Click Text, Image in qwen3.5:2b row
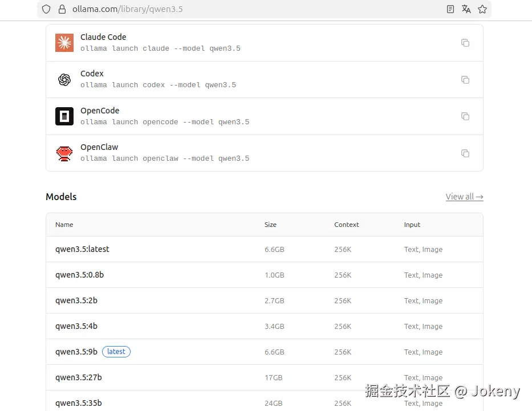Image resolution: width=532 pixels, height=411 pixels. coord(423,301)
